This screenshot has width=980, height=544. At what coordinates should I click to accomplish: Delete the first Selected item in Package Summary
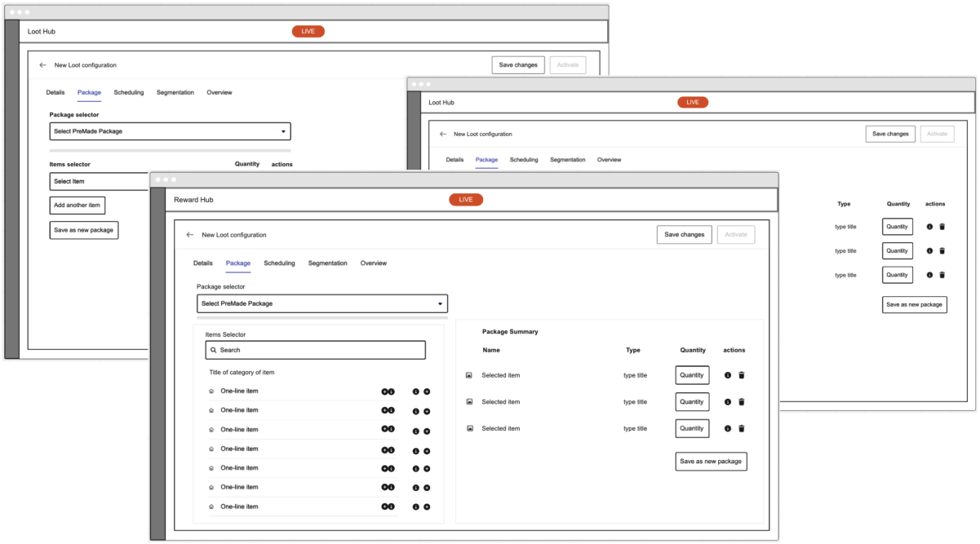tap(741, 375)
